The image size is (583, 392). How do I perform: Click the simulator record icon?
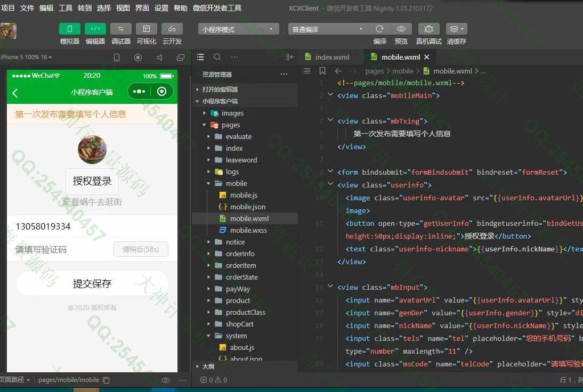click(x=138, y=57)
